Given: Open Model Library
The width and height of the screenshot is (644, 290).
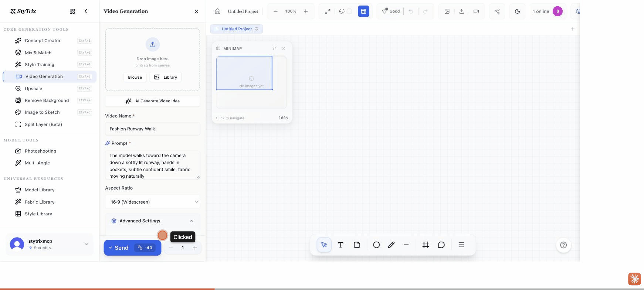Looking at the screenshot, I should [50, 190].
